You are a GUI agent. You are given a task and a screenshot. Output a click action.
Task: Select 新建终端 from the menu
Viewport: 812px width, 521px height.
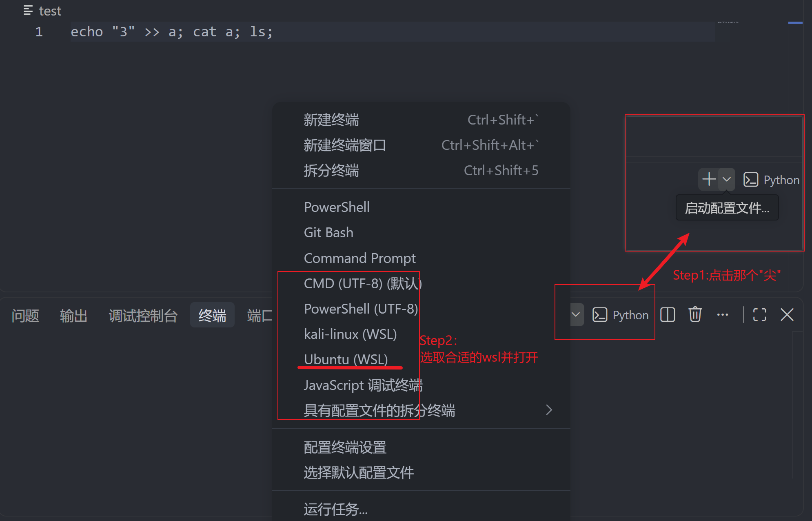point(421,120)
